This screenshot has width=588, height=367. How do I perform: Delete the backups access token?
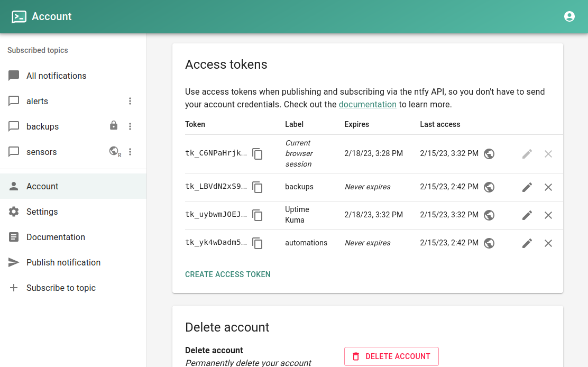(548, 187)
